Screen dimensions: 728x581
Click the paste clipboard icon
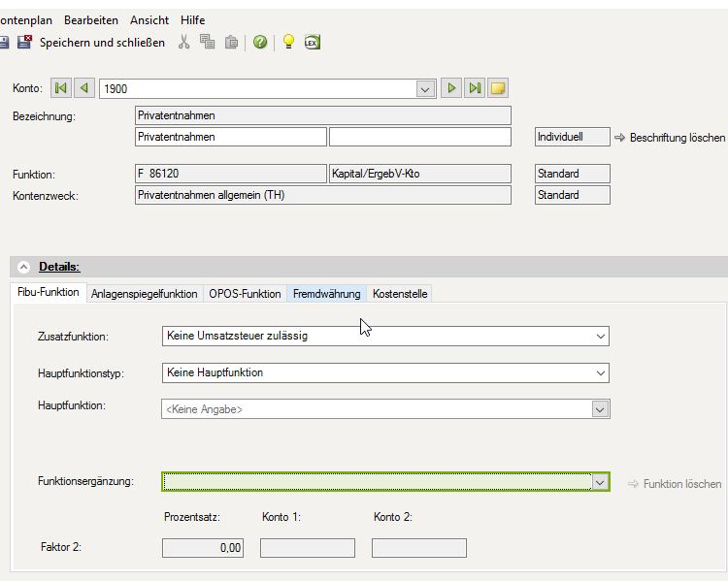point(231,43)
